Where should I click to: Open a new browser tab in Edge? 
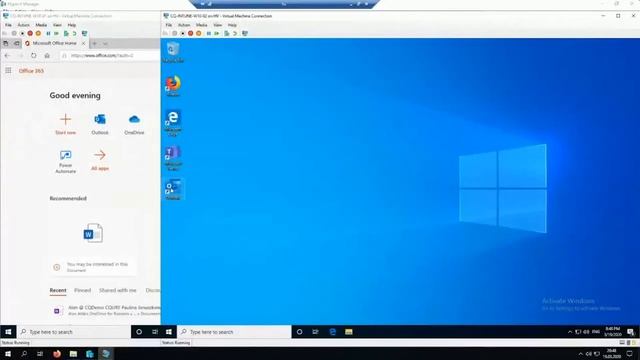pos(94,43)
